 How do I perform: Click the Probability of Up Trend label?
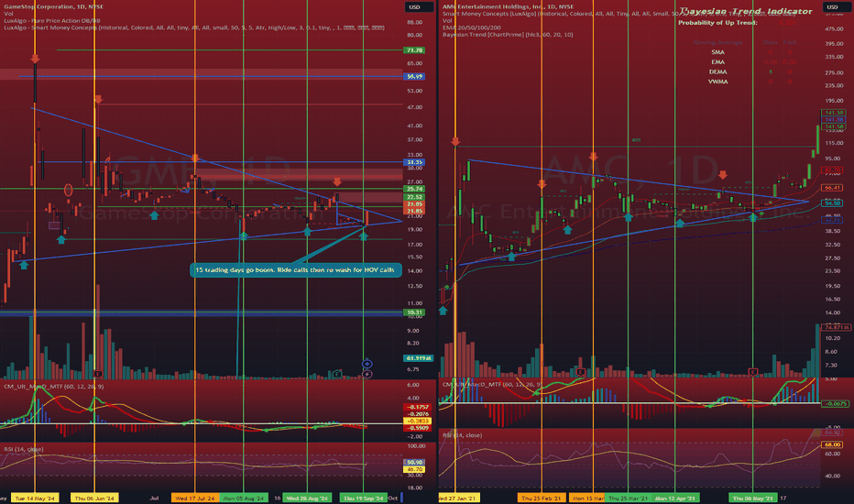pyautogui.click(x=717, y=23)
